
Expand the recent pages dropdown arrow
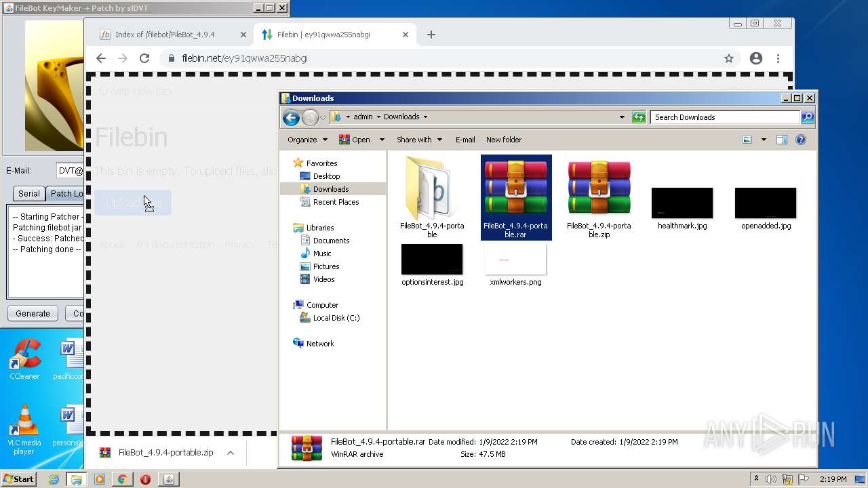(323, 117)
